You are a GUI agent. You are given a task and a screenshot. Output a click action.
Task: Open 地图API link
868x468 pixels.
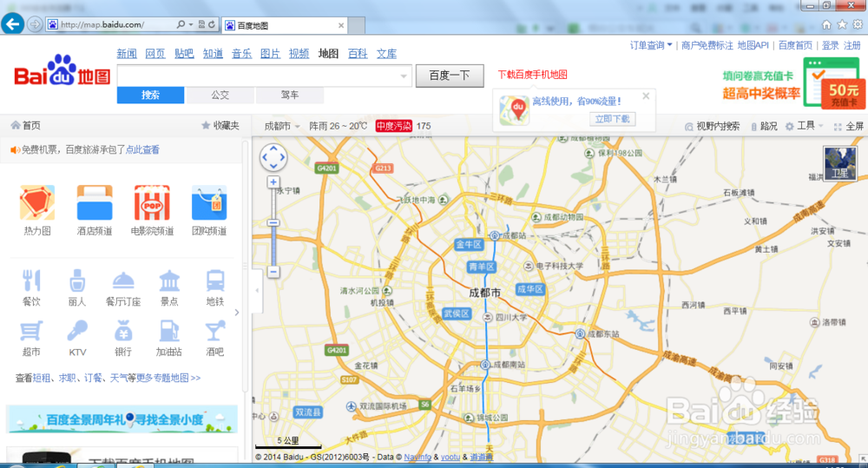click(753, 45)
